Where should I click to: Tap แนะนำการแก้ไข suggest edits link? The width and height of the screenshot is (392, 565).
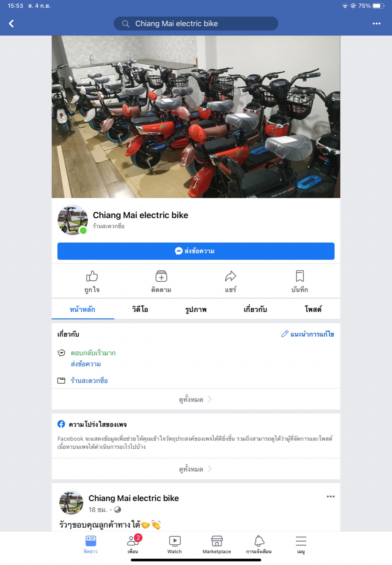coord(308,334)
